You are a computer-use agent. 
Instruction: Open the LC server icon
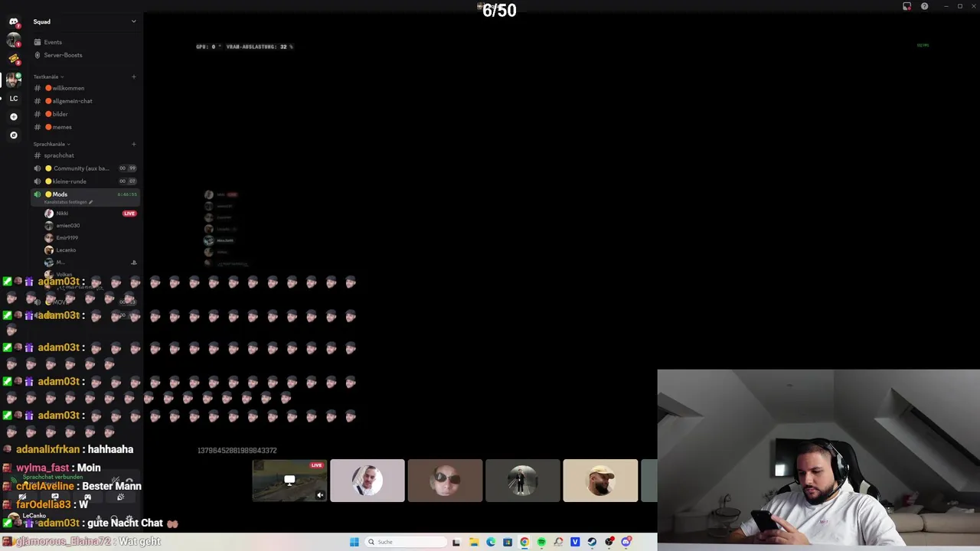click(x=13, y=98)
